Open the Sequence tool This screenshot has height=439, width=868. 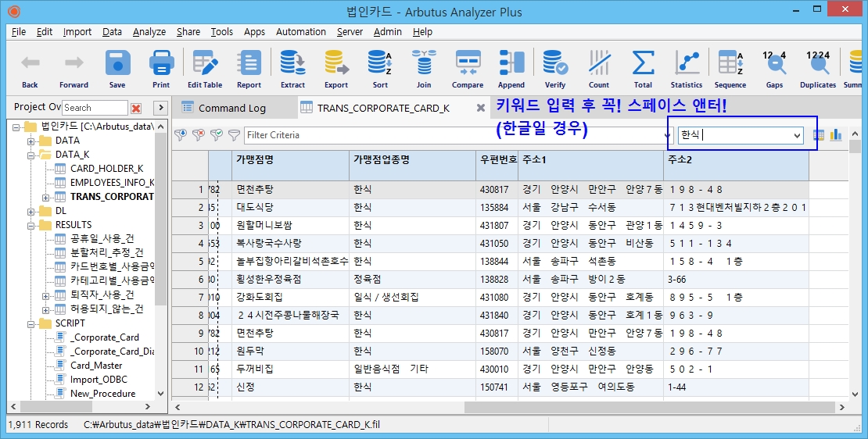pos(730,67)
